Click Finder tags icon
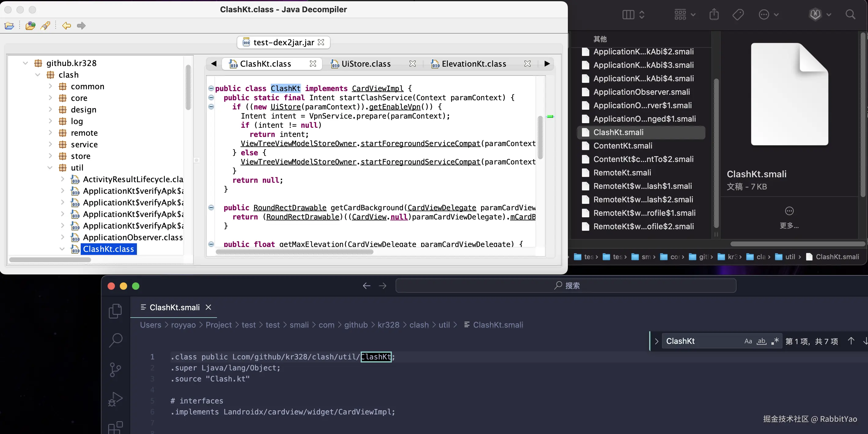 coord(738,14)
